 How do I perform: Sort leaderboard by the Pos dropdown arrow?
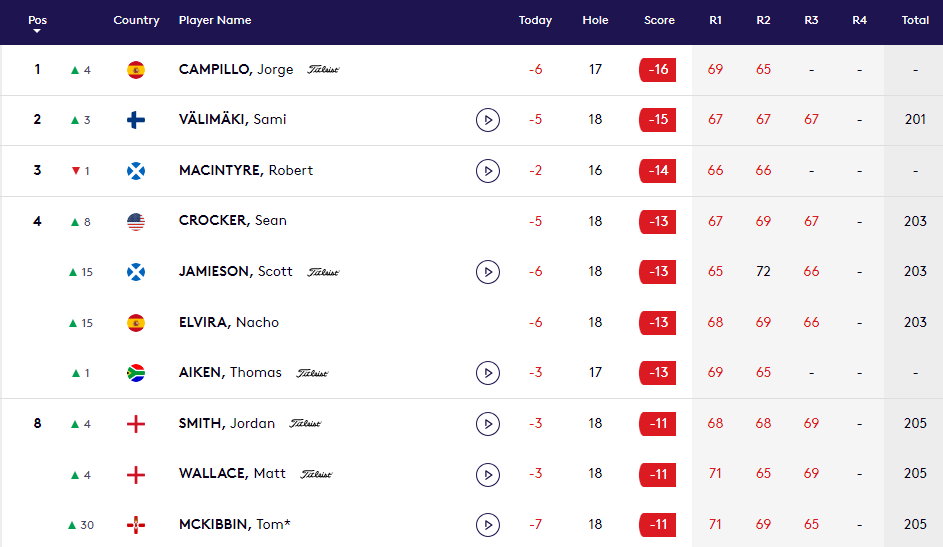[x=37, y=31]
